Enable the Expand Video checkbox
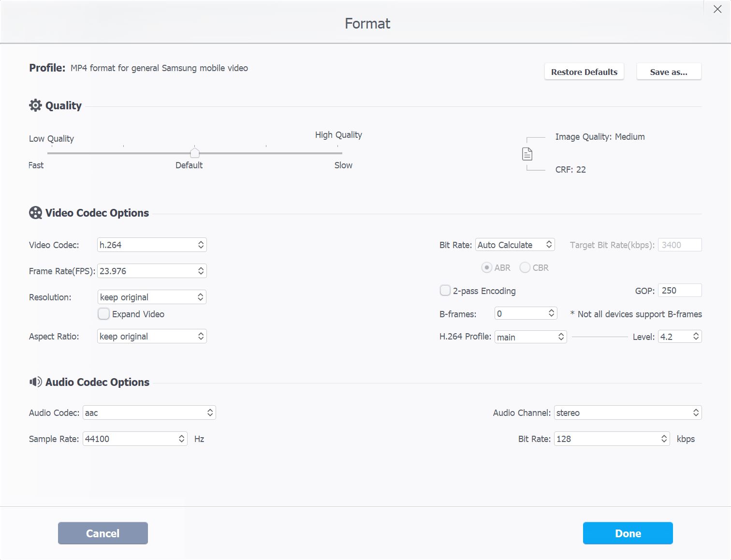731x560 pixels. [x=103, y=314]
